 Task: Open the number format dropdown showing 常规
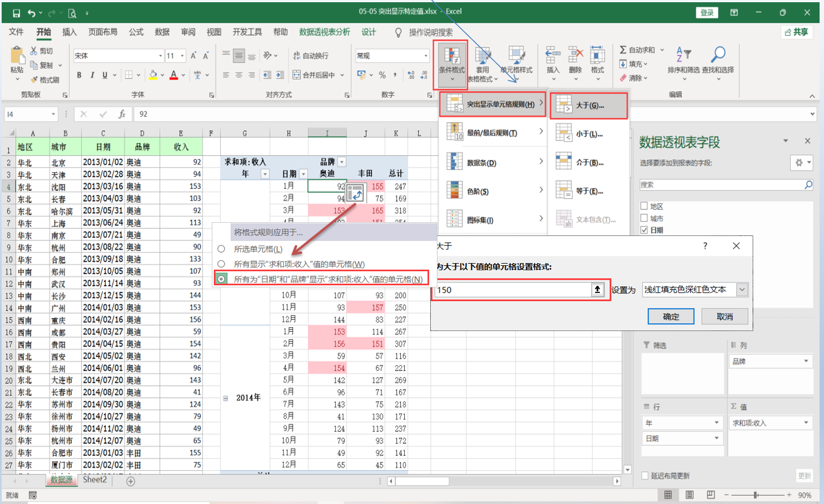(x=426, y=56)
